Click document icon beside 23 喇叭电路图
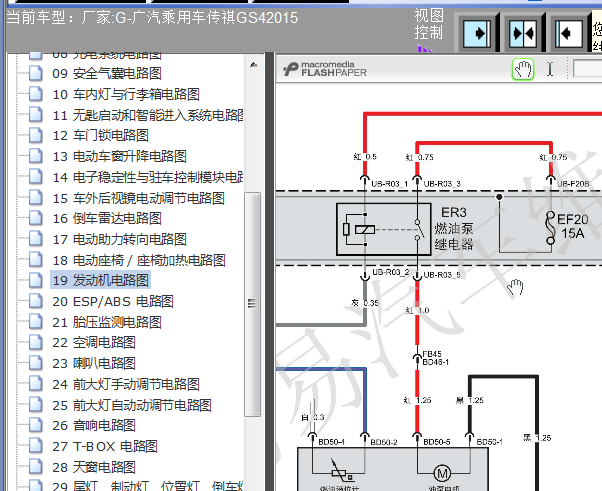 point(36,363)
